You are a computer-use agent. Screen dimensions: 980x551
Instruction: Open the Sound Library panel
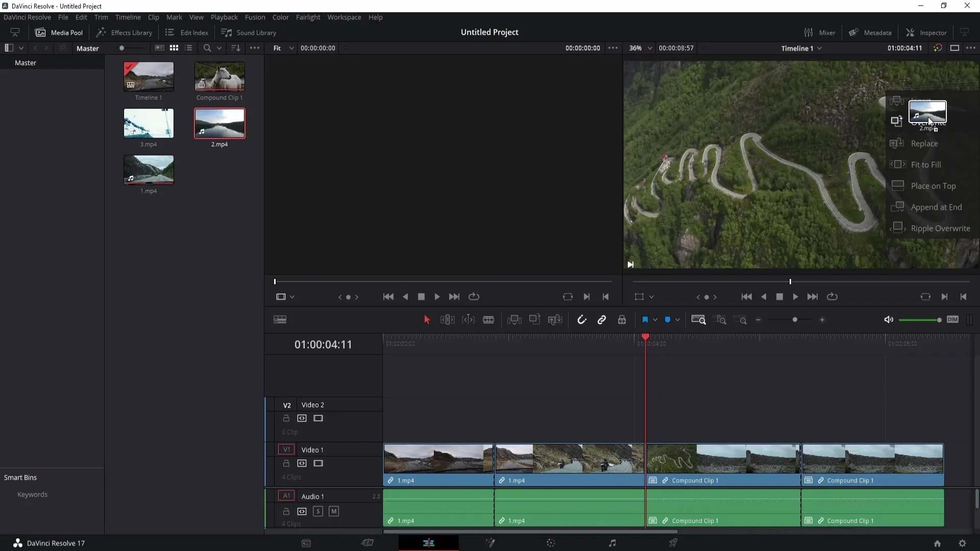[x=249, y=32]
